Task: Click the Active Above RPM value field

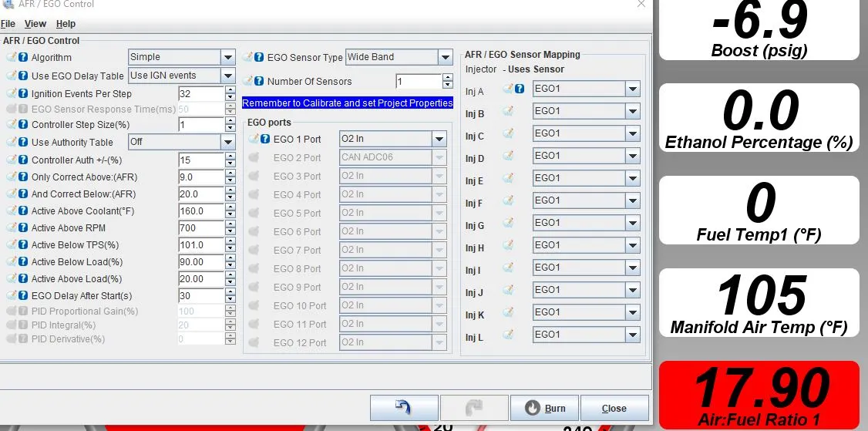Action: coord(201,227)
